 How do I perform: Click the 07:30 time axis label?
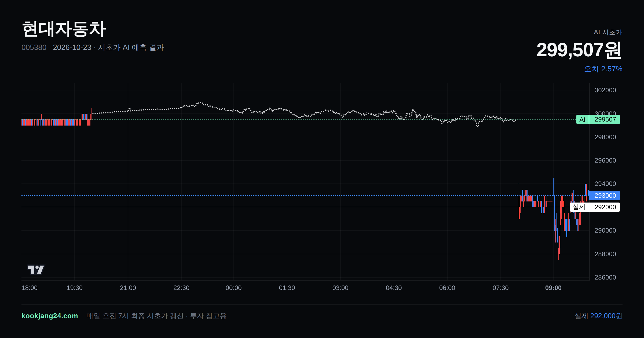(501, 288)
